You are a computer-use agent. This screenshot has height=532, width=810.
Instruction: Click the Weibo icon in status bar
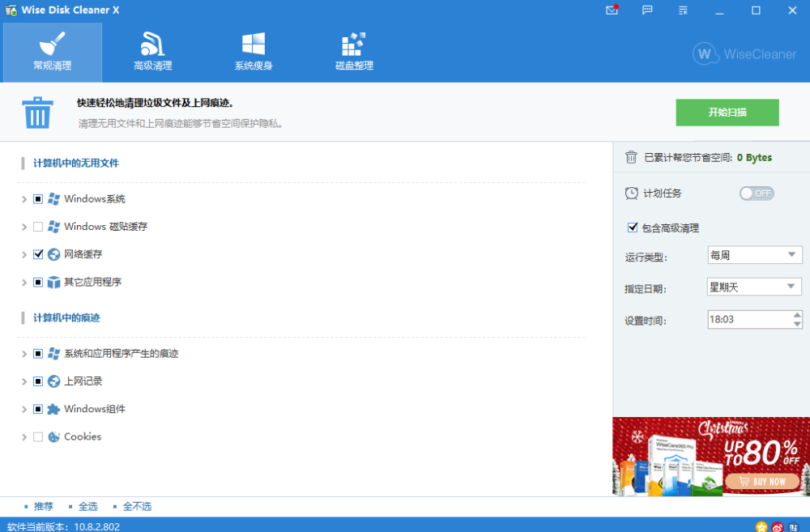[778, 526]
